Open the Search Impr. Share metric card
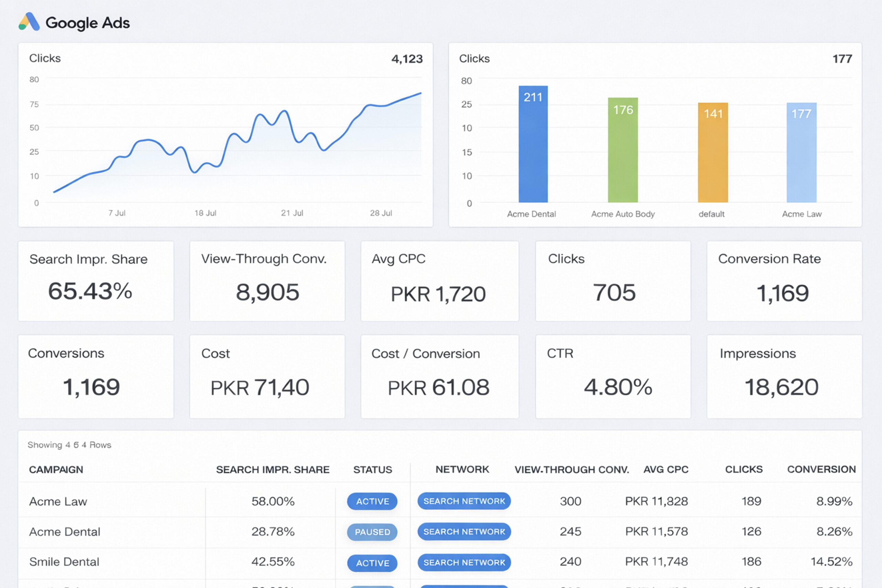The width and height of the screenshot is (882, 588). [x=96, y=281]
